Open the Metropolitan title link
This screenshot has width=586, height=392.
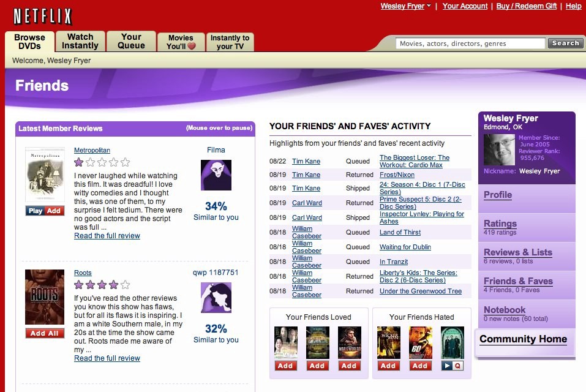click(92, 150)
